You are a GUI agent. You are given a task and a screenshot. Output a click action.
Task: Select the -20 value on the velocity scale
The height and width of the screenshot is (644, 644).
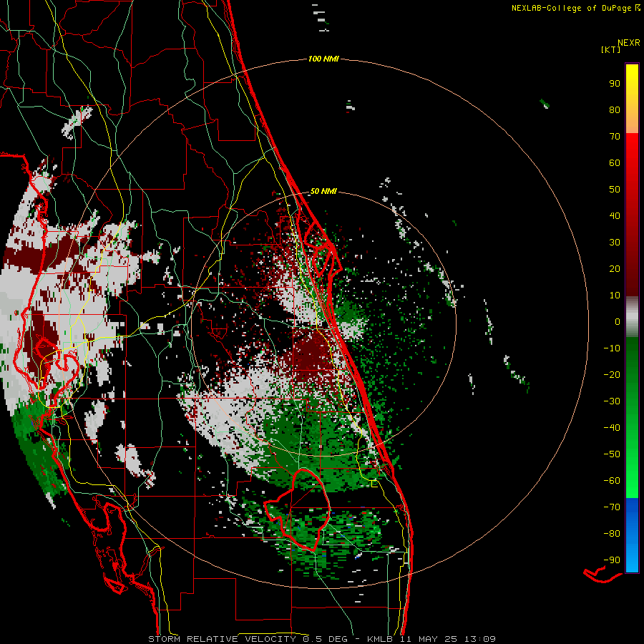point(612,375)
